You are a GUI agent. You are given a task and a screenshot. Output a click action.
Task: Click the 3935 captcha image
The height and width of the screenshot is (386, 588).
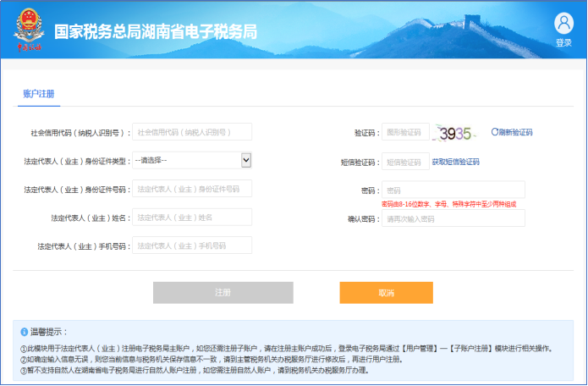[x=458, y=133]
